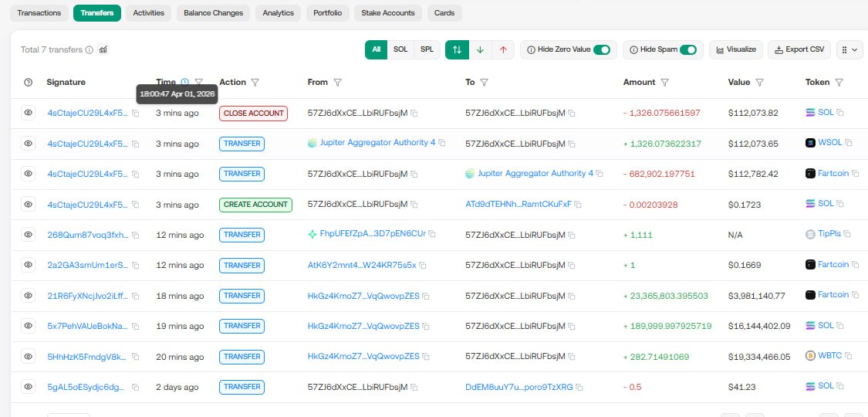
Task: Toggle the Hide Zero Value switch
Action: (602, 49)
